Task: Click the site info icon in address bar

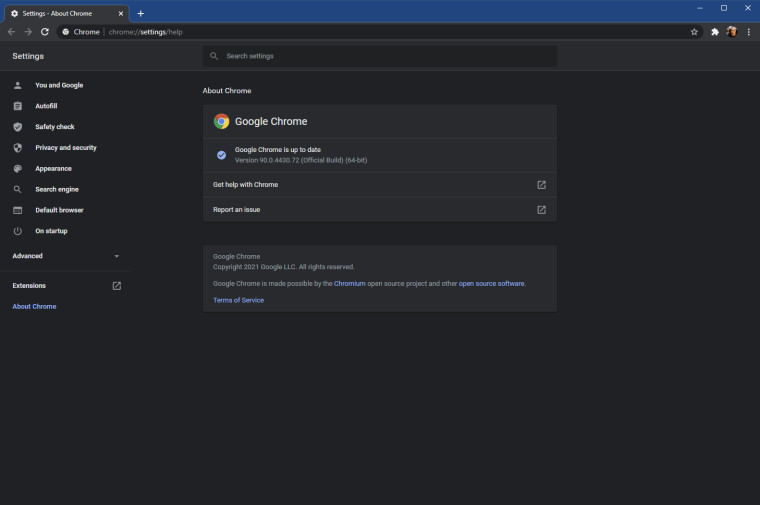Action: (66, 32)
